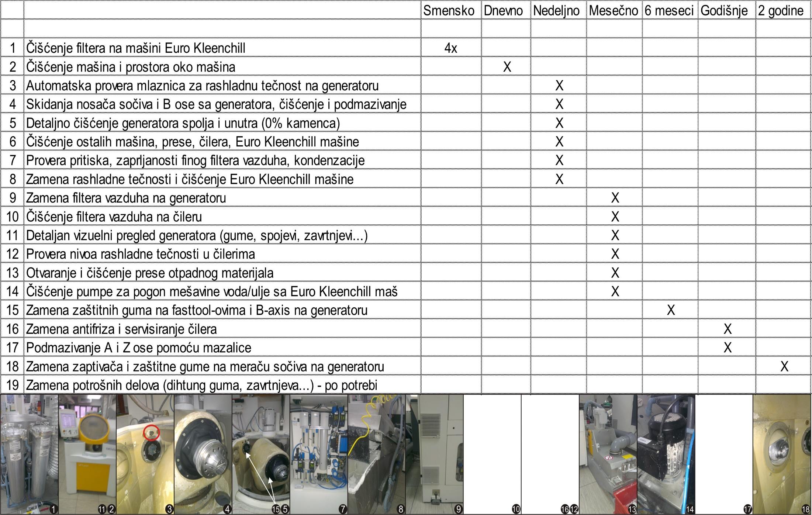This screenshot has width=812, height=515.
Task: Click row text Skidanja nosača sočiva i B ose
Action: pos(216,104)
